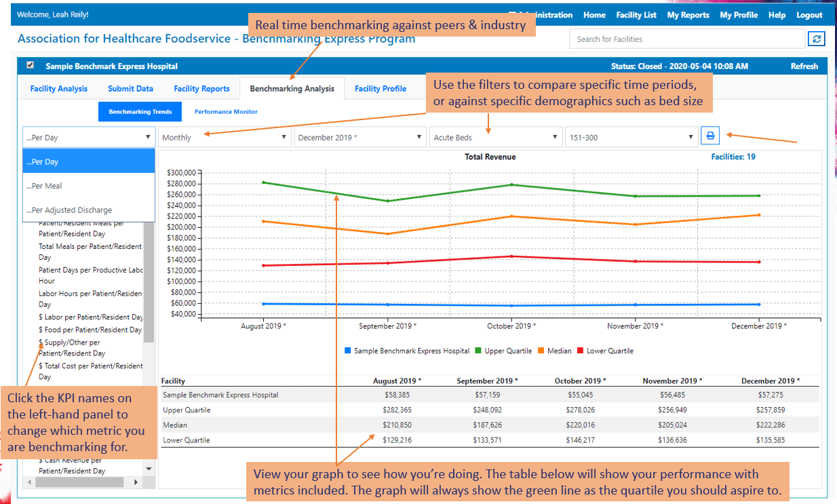The height and width of the screenshot is (504, 837).
Task: Open Facility List in top navigation
Action: [x=636, y=15]
